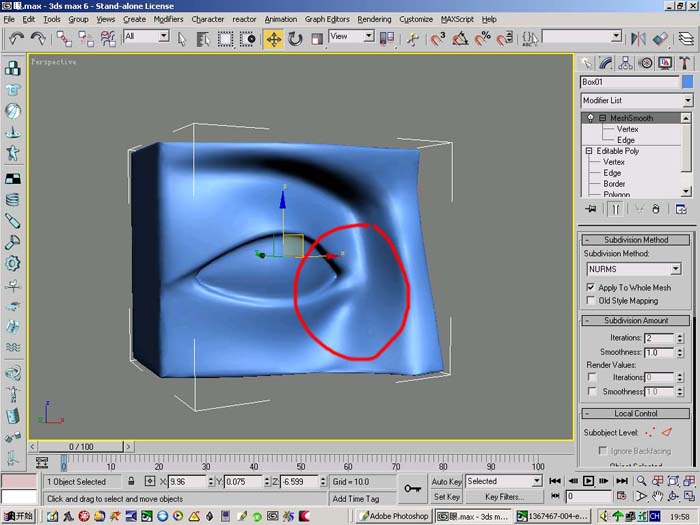Toggle the Set Keys large key button
This screenshot has width=700, height=525.
[412, 489]
